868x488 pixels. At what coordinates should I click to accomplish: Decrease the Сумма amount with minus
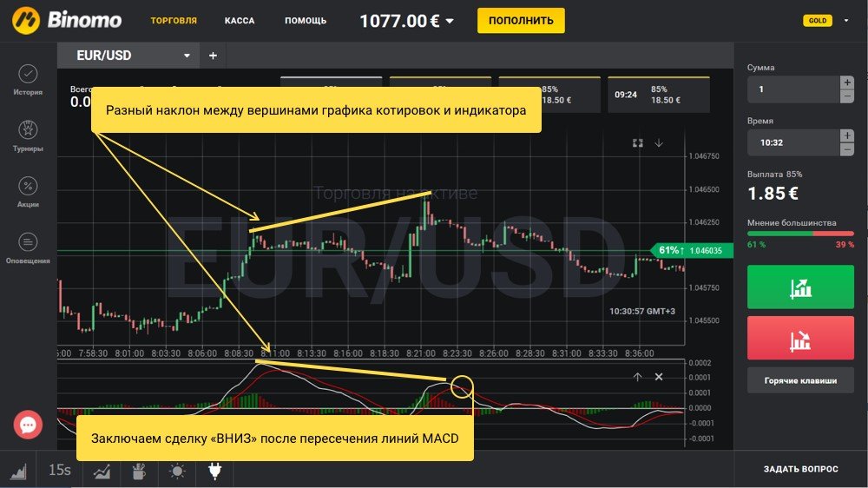click(847, 96)
